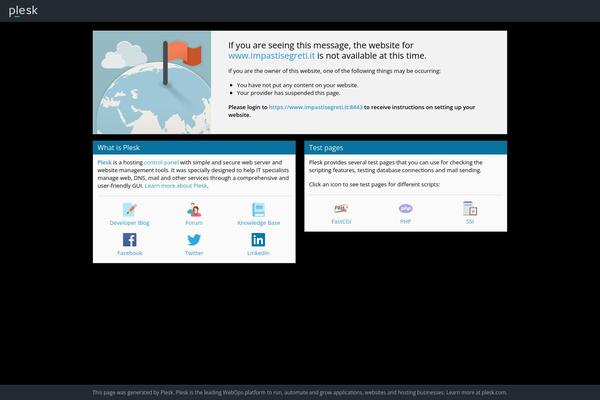The image size is (600, 400).
Task: Click the Plesk logo in header
Action: coord(23,11)
